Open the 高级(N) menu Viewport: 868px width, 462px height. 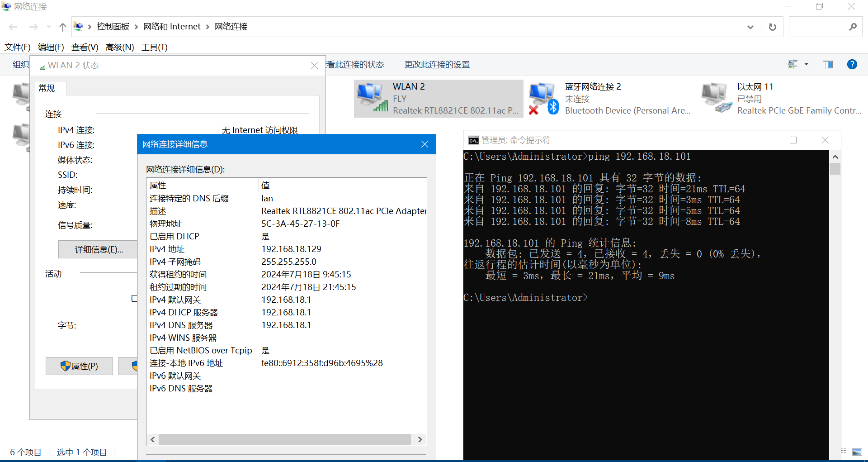pos(120,47)
